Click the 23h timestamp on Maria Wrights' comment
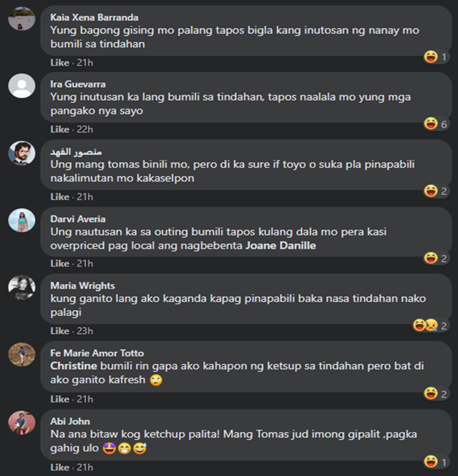458x476 pixels. [x=85, y=331]
